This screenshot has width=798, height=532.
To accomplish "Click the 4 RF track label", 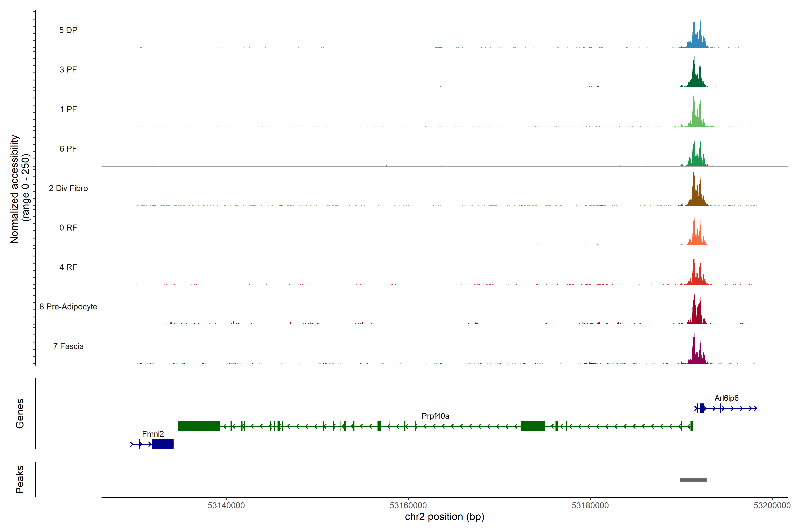I will (x=68, y=267).
